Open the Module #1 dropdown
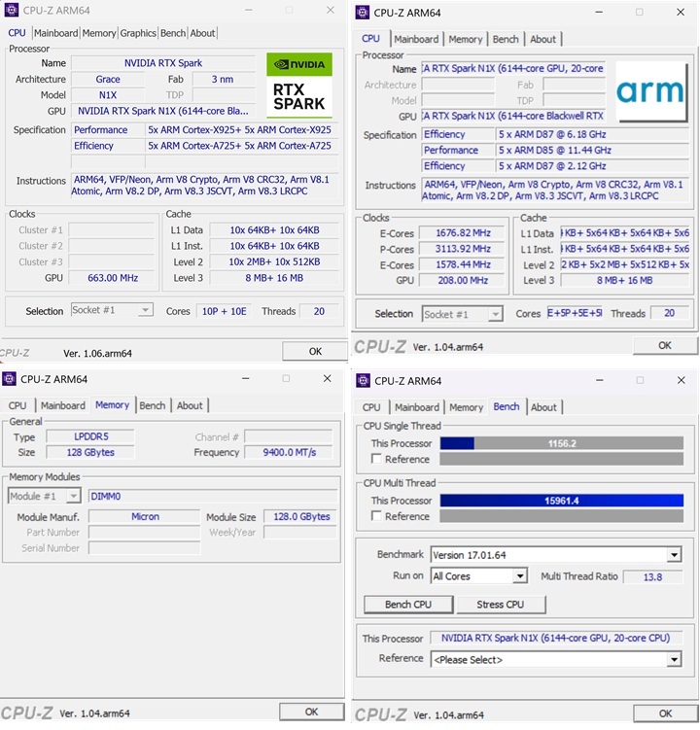The width and height of the screenshot is (700, 730). coord(45,496)
